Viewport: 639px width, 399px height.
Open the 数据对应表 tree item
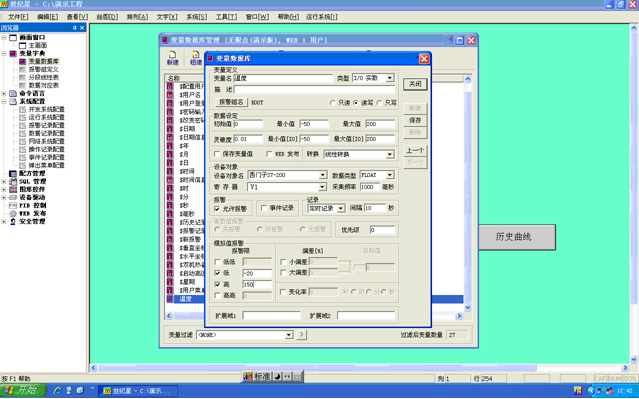coord(43,85)
